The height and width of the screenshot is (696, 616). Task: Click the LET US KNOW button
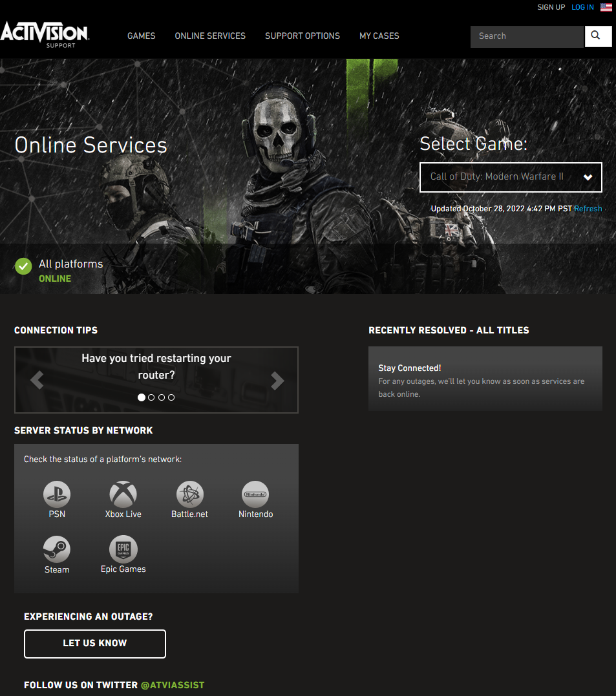click(94, 644)
